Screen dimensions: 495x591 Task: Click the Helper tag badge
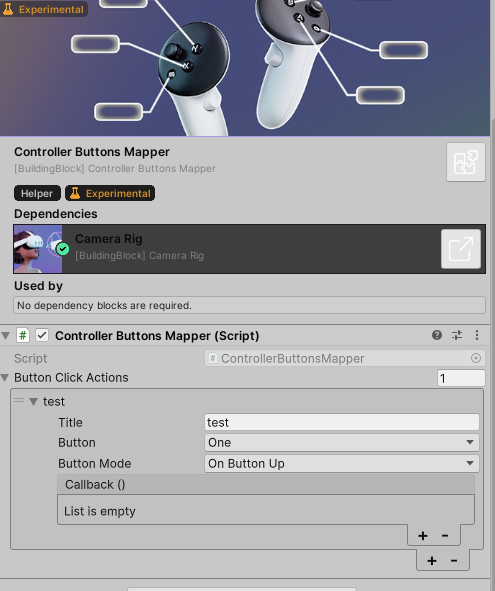tap(37, 193)
